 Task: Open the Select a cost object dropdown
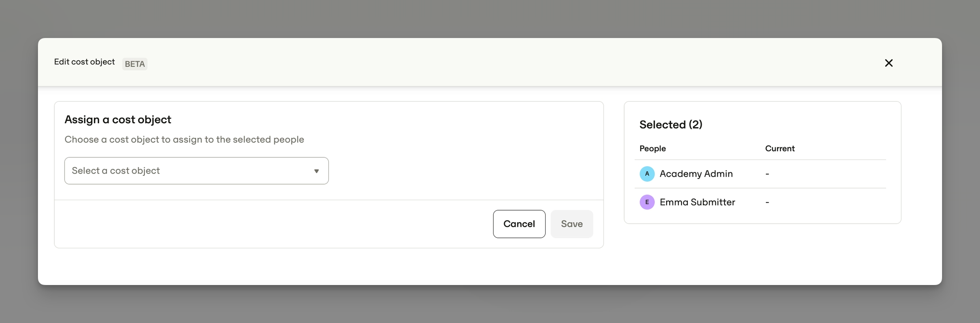196,171
